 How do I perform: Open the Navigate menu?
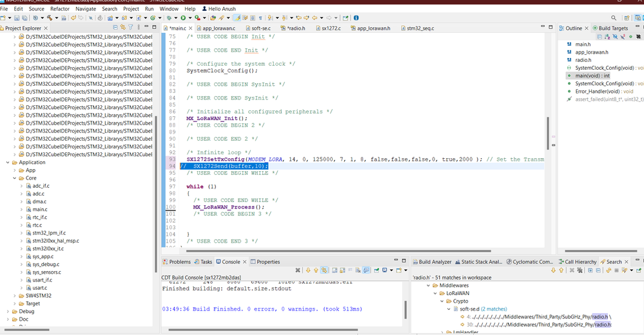[x=86, y=8]
